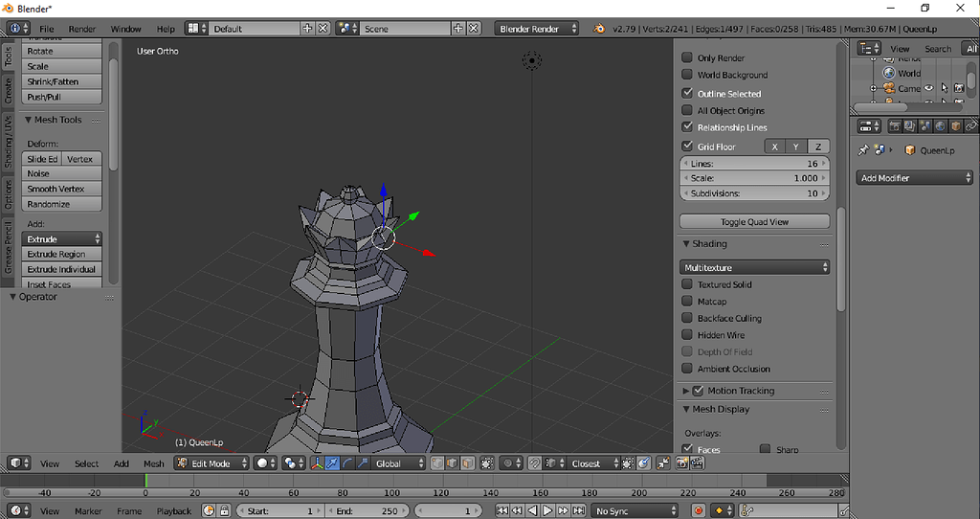Click the OpenGL render image camera icon
Image resolution: width=980 pixels, height=519 pixels.
682,463
